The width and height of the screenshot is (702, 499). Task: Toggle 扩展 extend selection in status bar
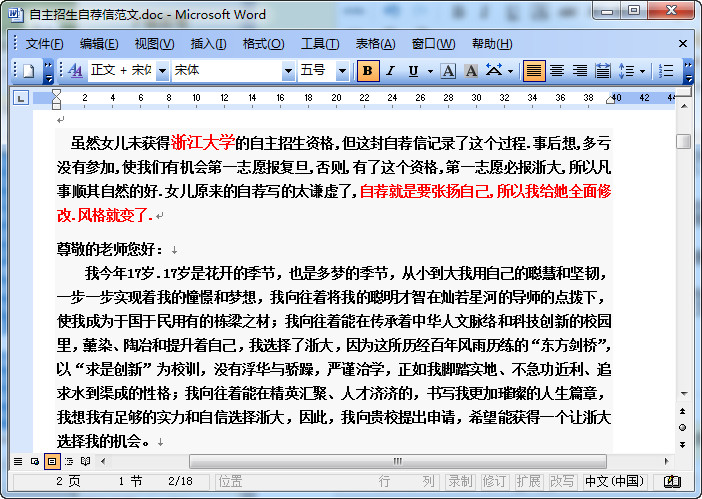[528, 482]
